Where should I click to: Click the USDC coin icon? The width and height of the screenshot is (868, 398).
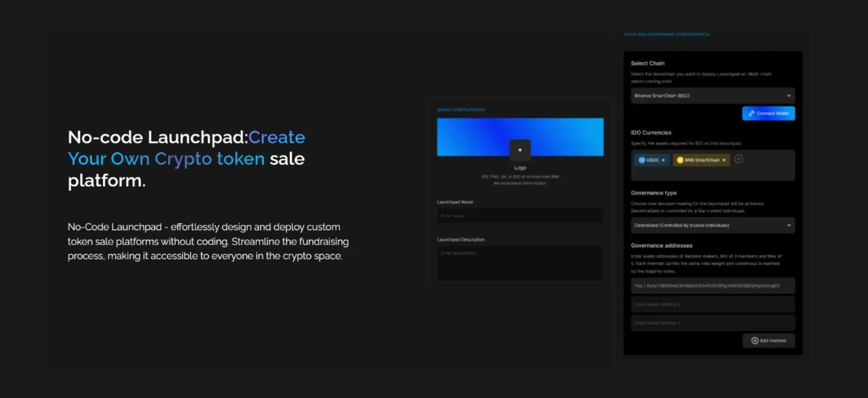pyautogui.click(x=642, y=160)
